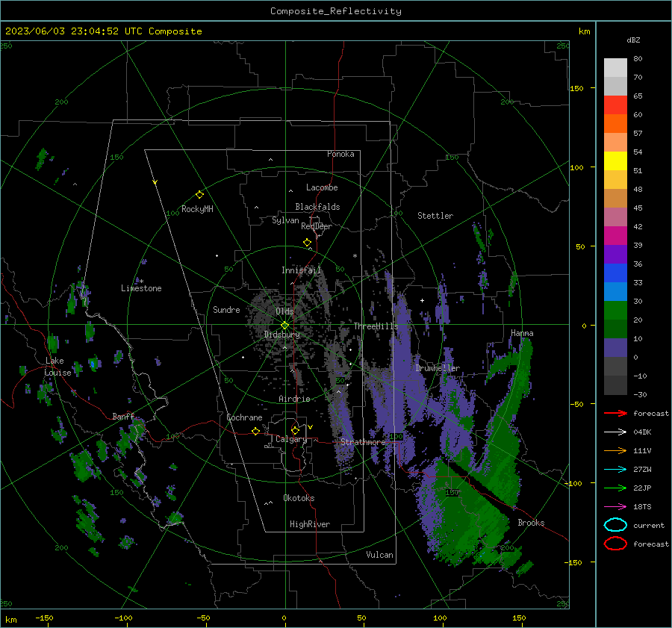Click the Innisfail city label
This screenshot has height=628, width=672.
click(301, 270)
